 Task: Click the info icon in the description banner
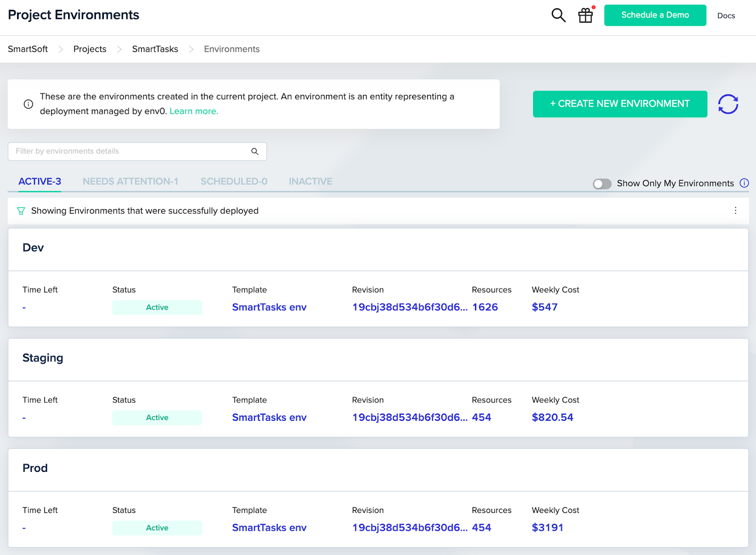pos(28,104)
